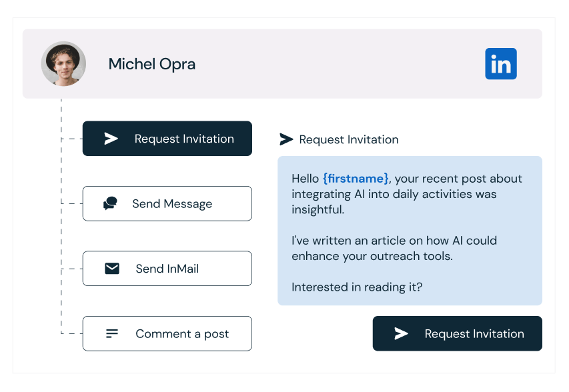Choose the Comment a post step
This screenshot has width=569, height=392.
(167, 333)
